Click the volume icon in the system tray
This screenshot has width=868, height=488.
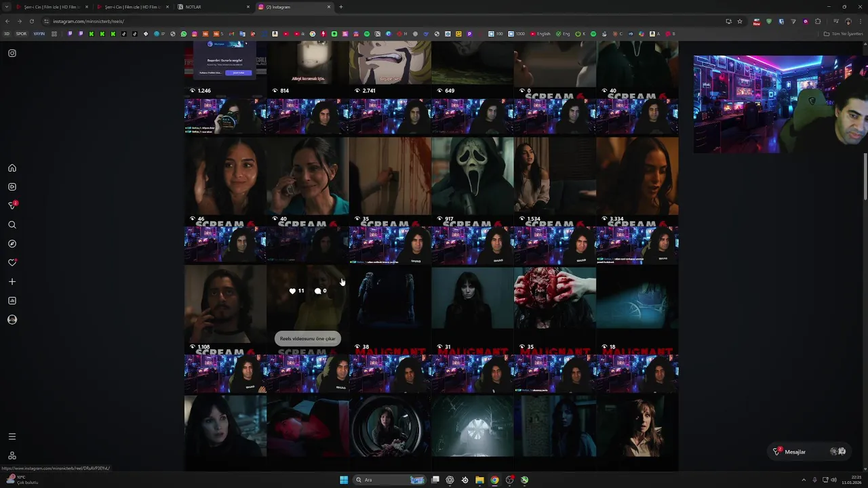[x=833, y=480]
